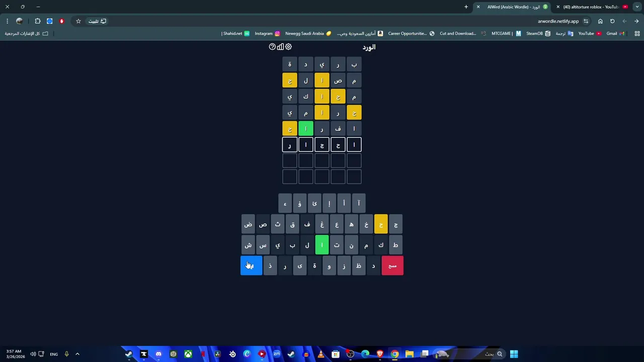Open the apps grid in bookmarks bar
The image size is (644, 362).
pyautogui.click(x=637, y=34)
